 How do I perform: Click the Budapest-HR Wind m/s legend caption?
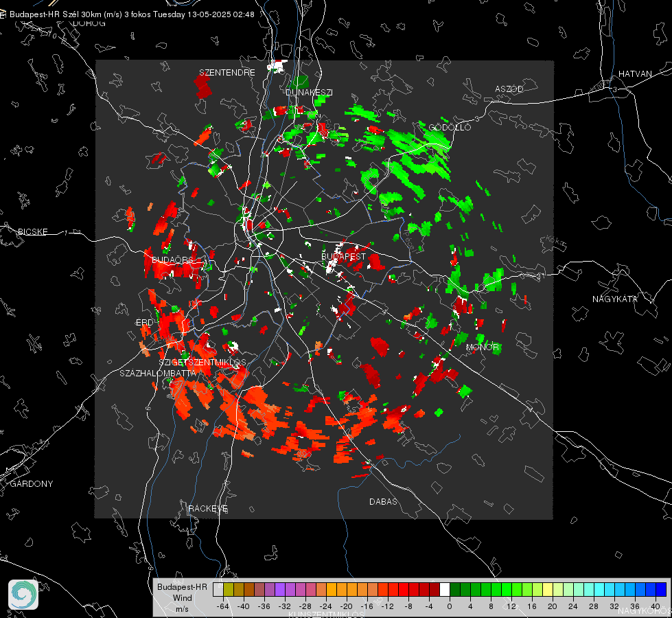tap(182, 598)
